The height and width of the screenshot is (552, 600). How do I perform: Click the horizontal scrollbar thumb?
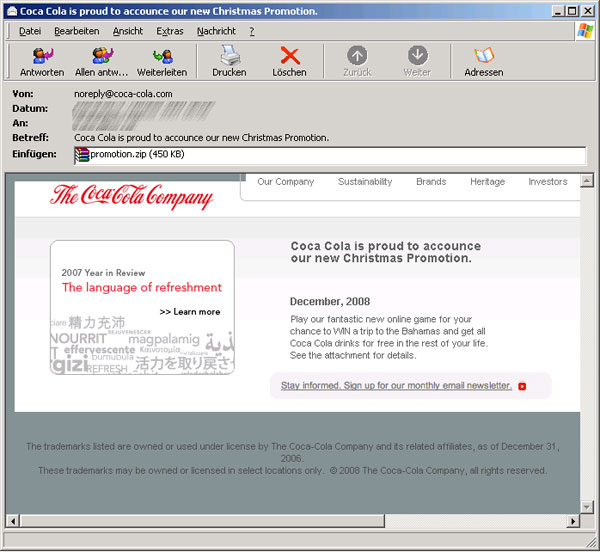click(x=202, y=521)
